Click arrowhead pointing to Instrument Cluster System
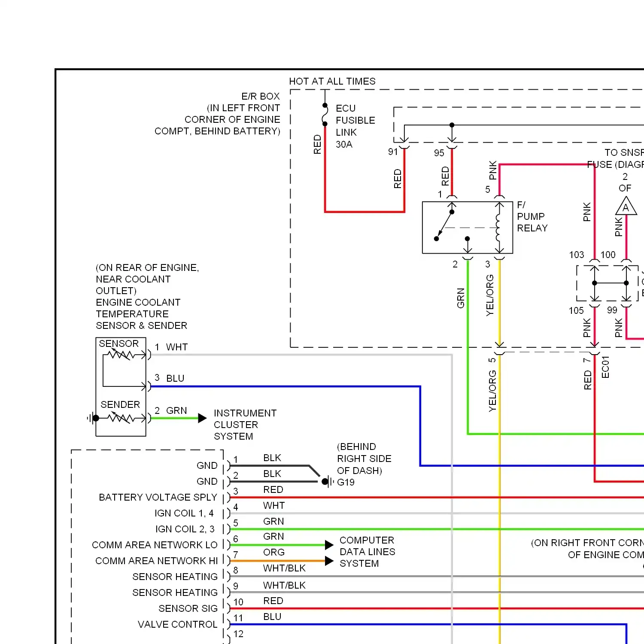Screen dimensions: 644x644 point(203,418)
